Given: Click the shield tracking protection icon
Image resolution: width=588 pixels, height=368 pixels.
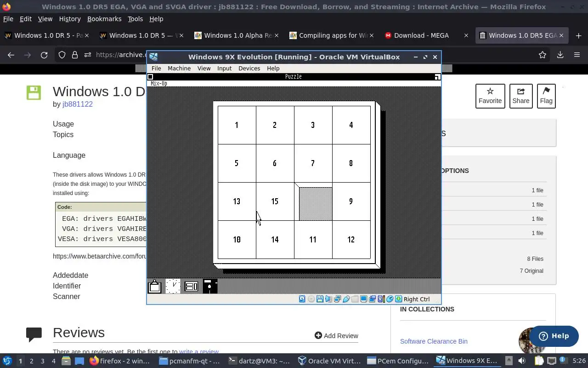Looking at the screenshot, I should click(62, 55).
